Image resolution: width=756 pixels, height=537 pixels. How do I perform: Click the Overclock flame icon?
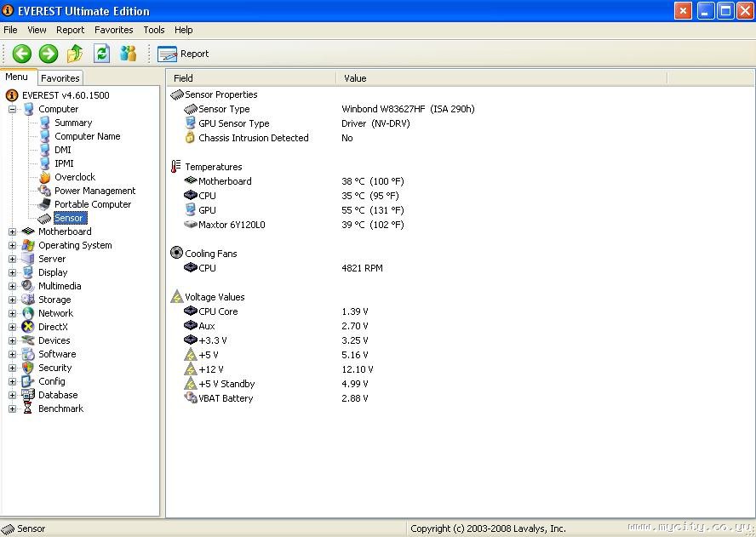click(45, 177)
